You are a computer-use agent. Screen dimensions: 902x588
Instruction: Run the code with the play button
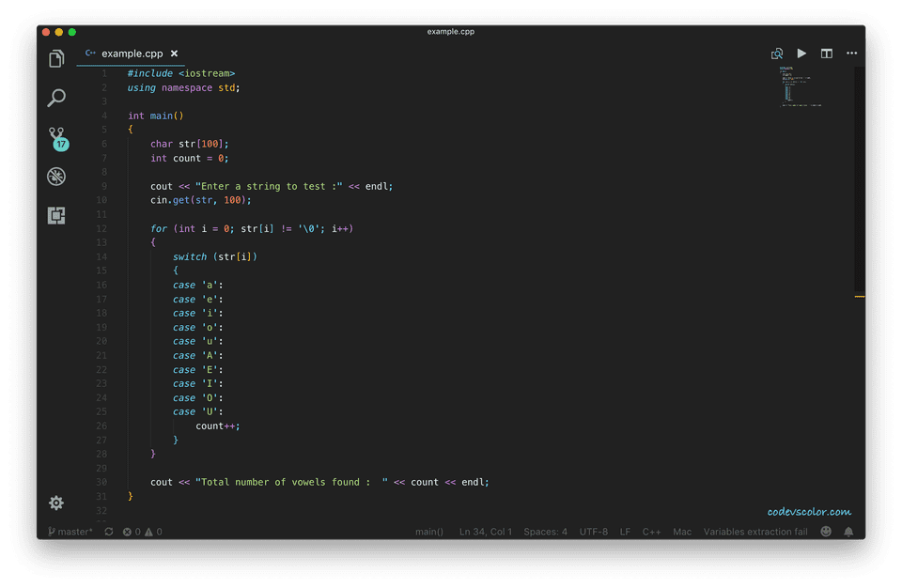[801, 54]
